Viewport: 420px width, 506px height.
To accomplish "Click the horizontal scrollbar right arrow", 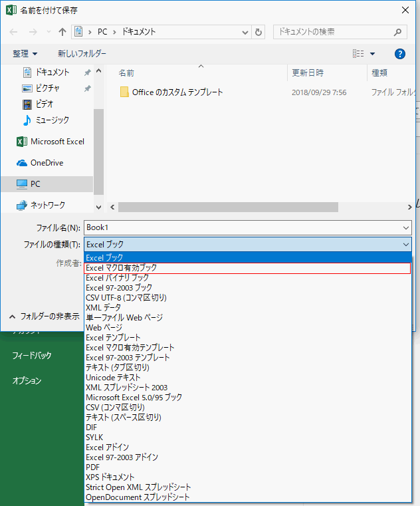I will pyautogui.click(x=409, y=207).
